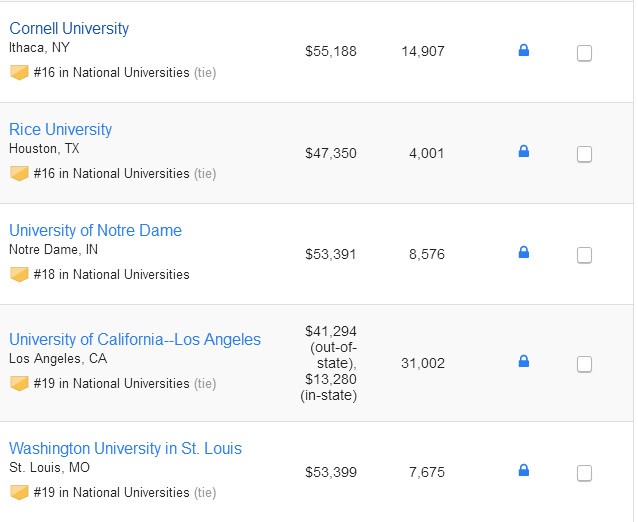Image resolution: width=638 pixels, height=522 pixels.
Task: Click the lock icon in Rice University row
Action: point(523,152)
